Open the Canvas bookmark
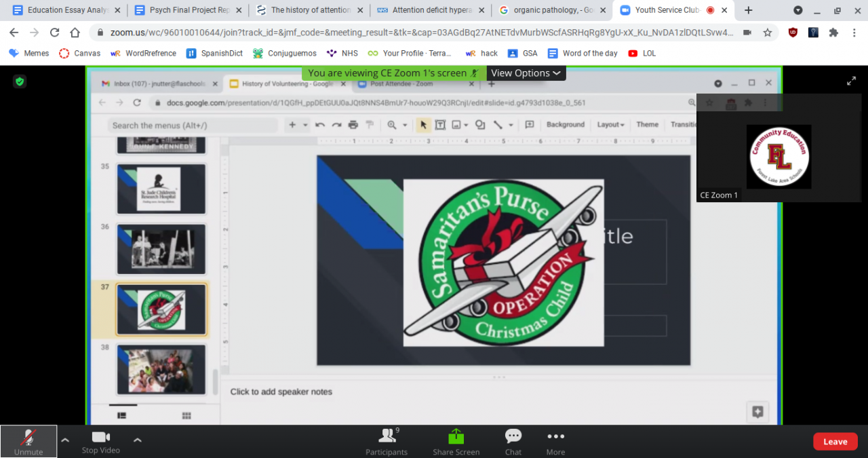 (x=79, y=53)
